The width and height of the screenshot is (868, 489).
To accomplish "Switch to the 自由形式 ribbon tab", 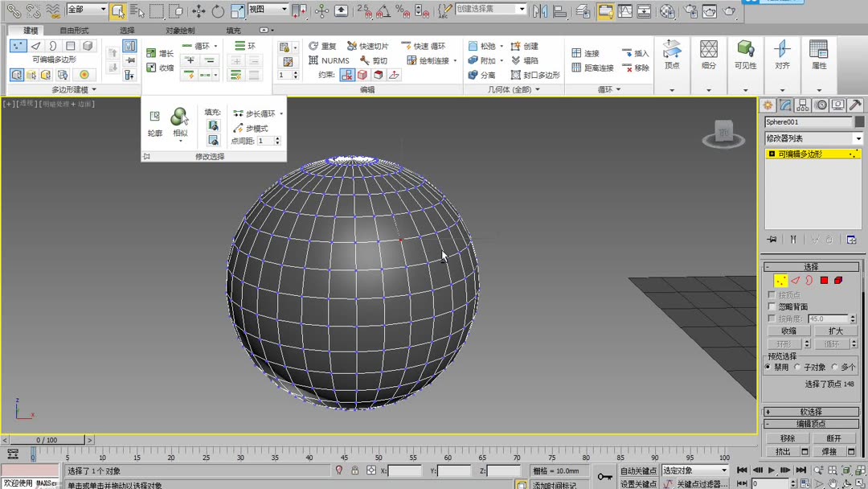I will (x=74, y=31).
